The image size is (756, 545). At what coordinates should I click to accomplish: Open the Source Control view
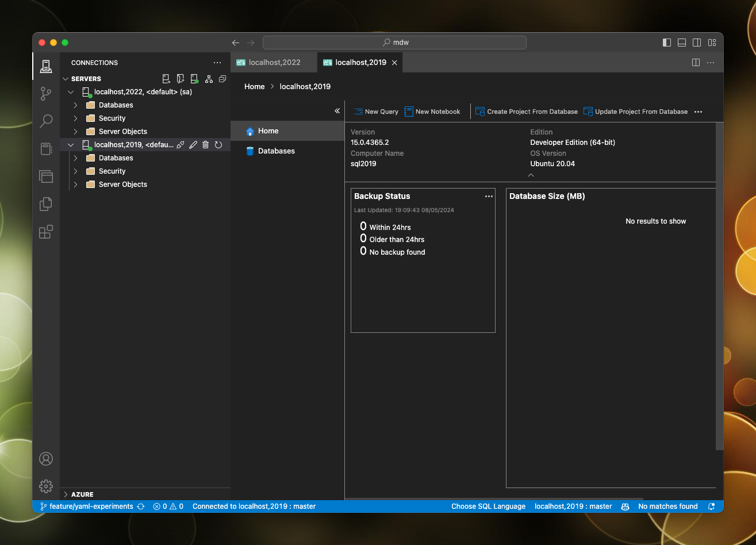coord(46,94)
